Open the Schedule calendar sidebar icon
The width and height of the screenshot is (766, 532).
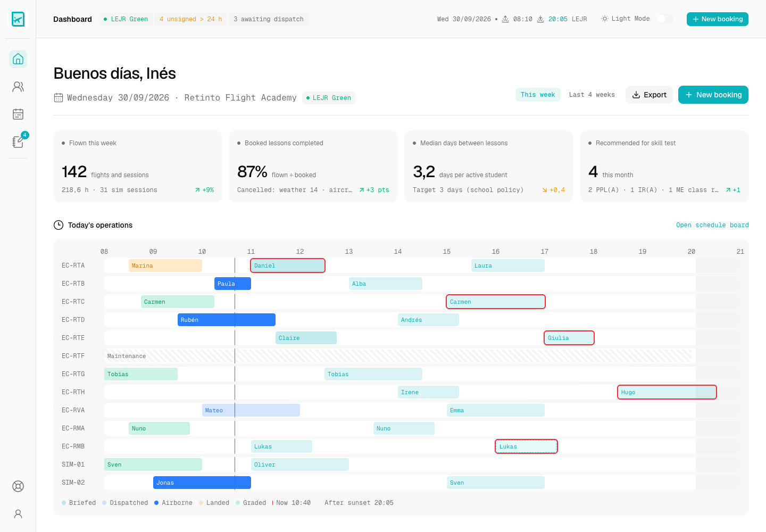point(18,114)
